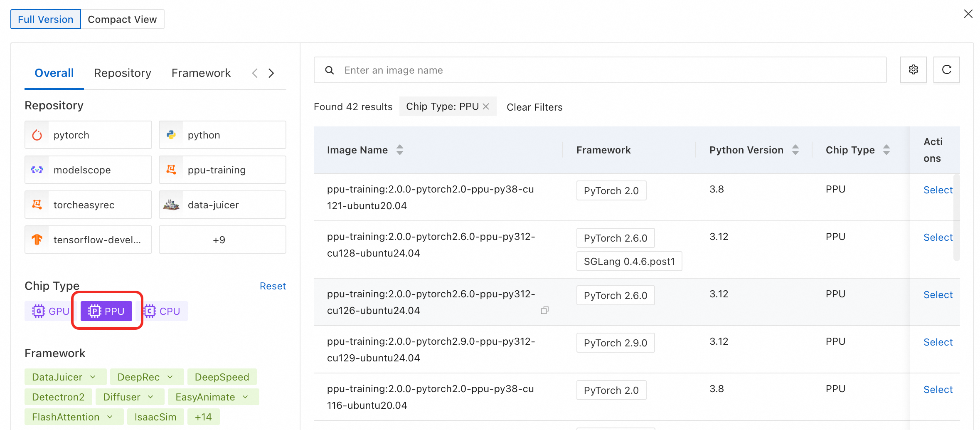Choose the modelscope repository
The image size is (980, 430).
[88, 170]
